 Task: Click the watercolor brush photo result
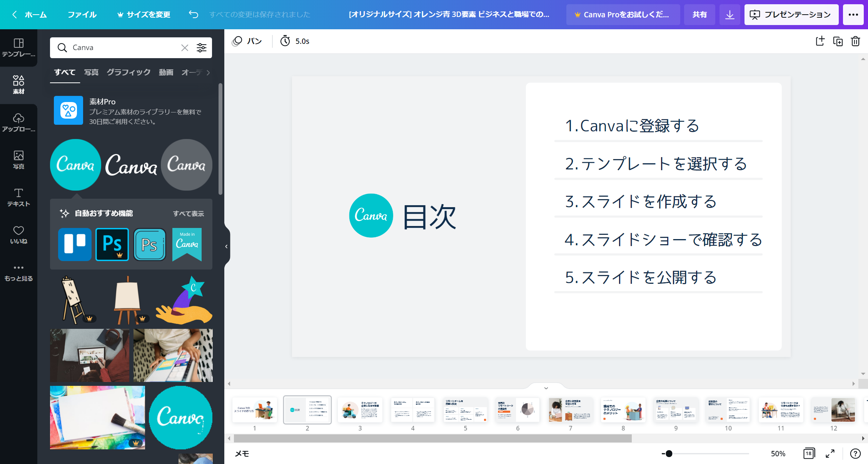(x=97, y=417)
